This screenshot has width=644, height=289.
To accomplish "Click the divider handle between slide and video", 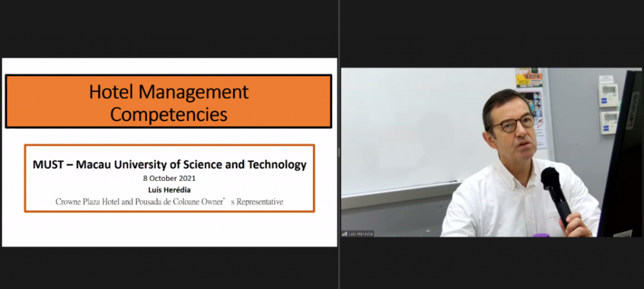I will point(339,153).
